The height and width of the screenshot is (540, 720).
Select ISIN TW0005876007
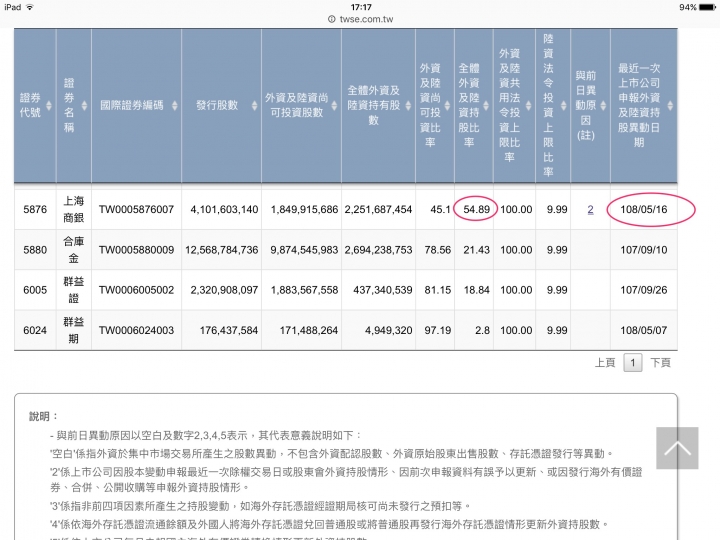tap(136, 209)
